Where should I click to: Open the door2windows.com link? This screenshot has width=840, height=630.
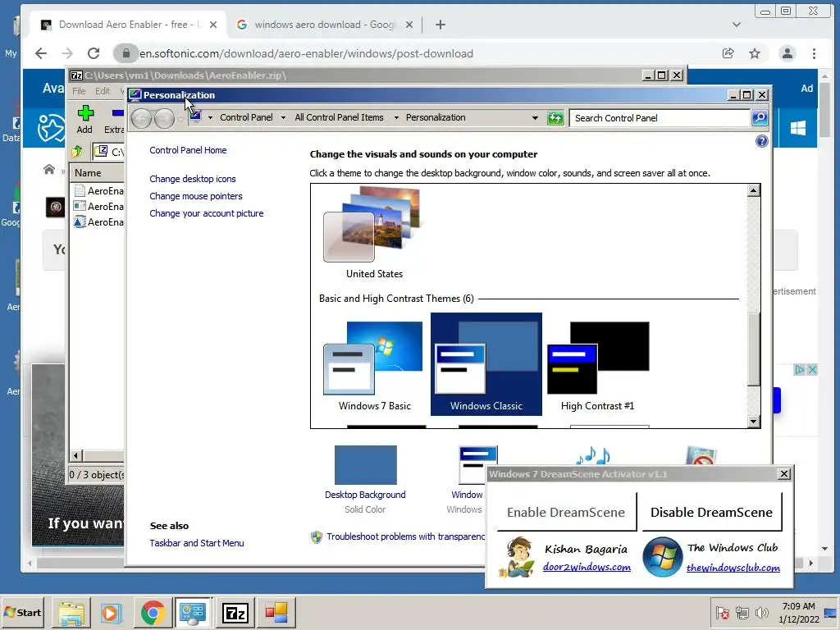[587, 567]
